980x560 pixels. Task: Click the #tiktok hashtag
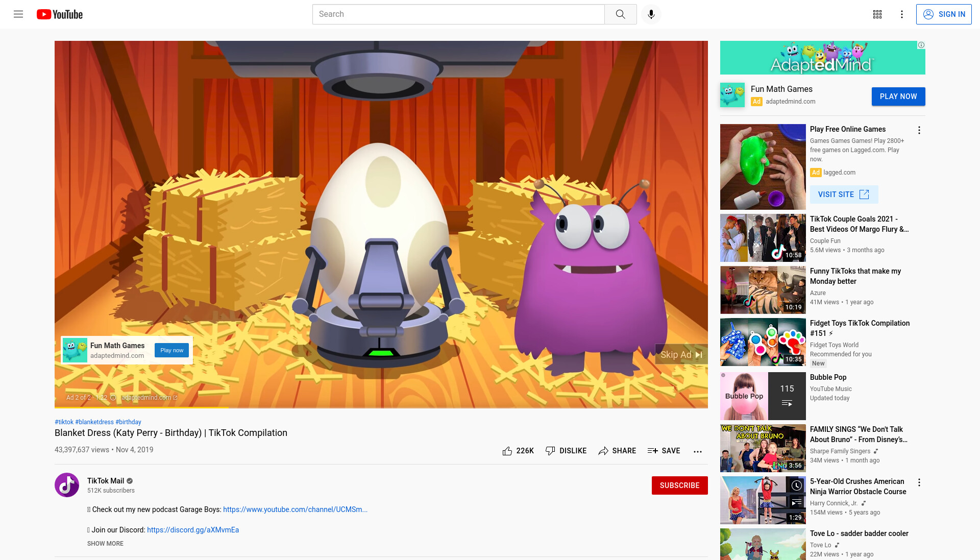tap(64, 422)
